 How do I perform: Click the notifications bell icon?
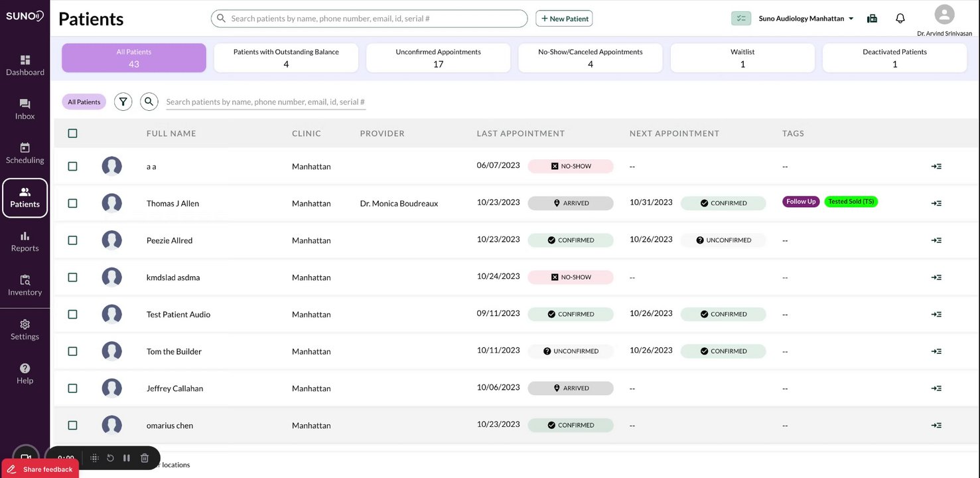[900, 19]
